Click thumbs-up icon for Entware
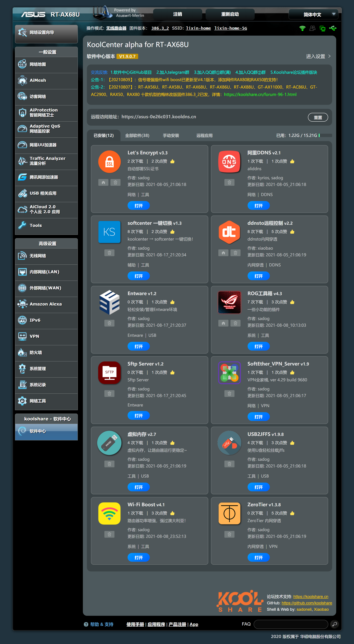The width and height of the screenshot is (354, 644). click(172, 302)
